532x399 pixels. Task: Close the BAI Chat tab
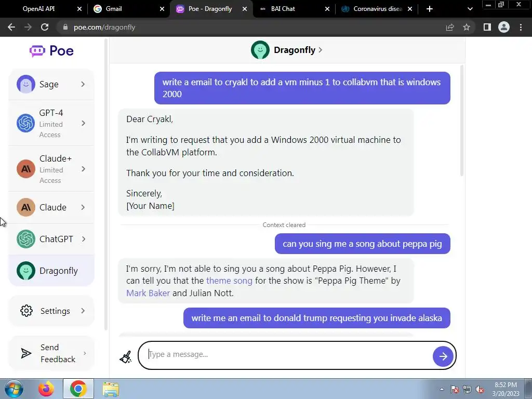click(327, 9)
